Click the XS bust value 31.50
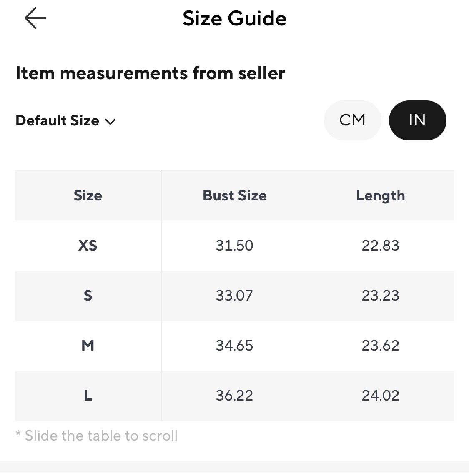 click(x=234, y=245)
